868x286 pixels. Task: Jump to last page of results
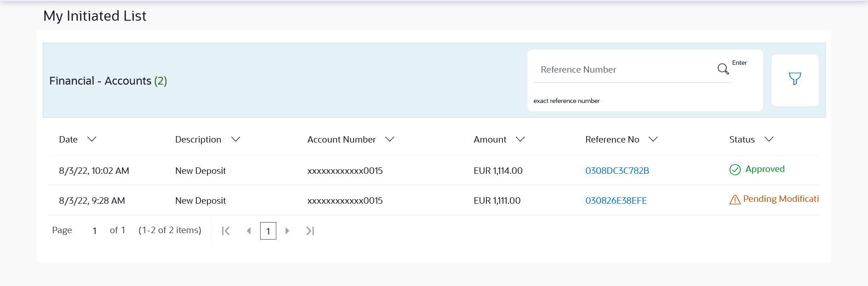310,231
